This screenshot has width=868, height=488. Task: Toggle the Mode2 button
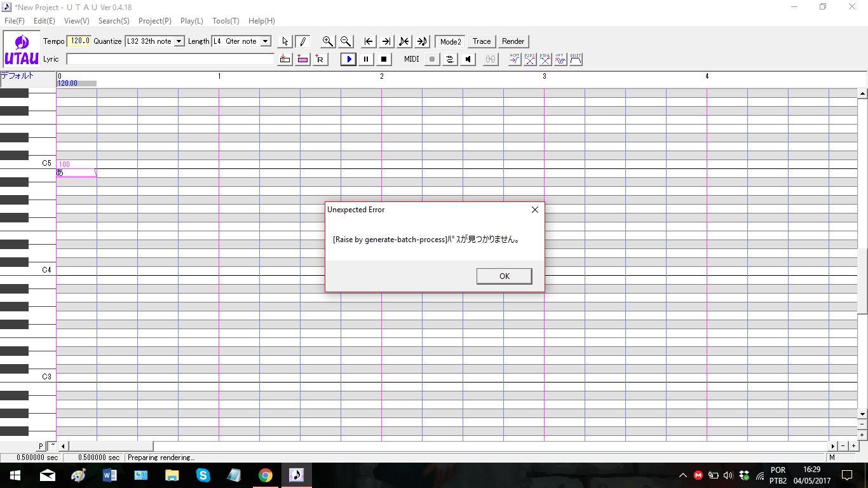coord(451,41)
